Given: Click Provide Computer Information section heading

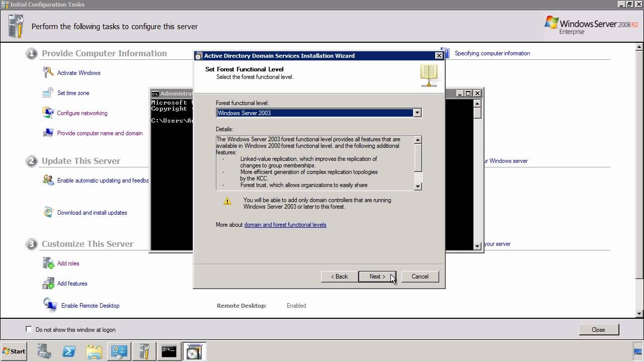Looking at the screenshot, I should coord(104,53).
